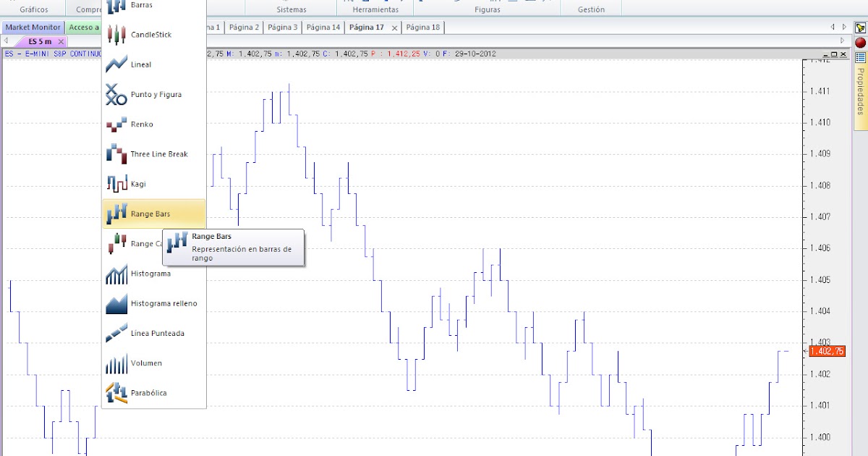Open the Gráficos ribbon group

[x=34, y=9]
